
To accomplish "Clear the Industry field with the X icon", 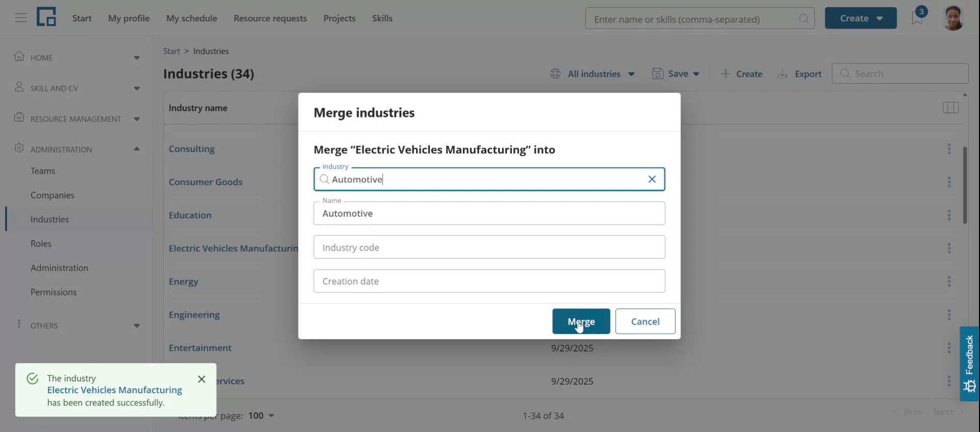I will click(652, 179).
